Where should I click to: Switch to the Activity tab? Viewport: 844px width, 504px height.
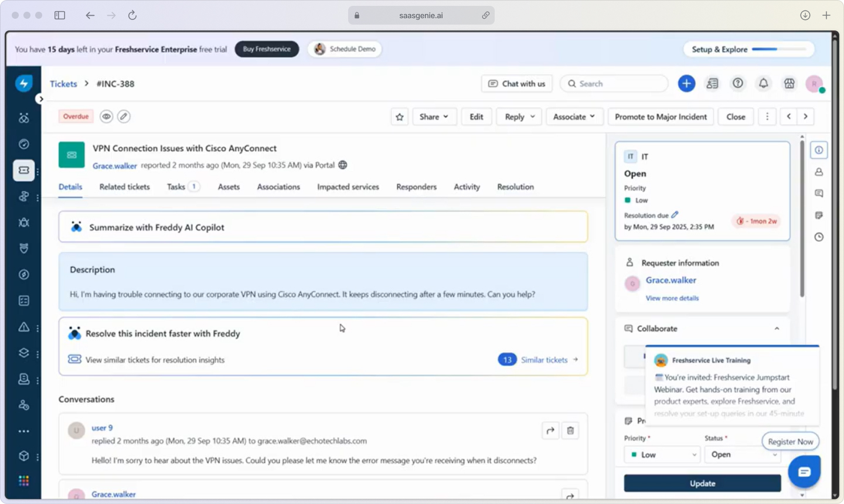coord(467,187)
